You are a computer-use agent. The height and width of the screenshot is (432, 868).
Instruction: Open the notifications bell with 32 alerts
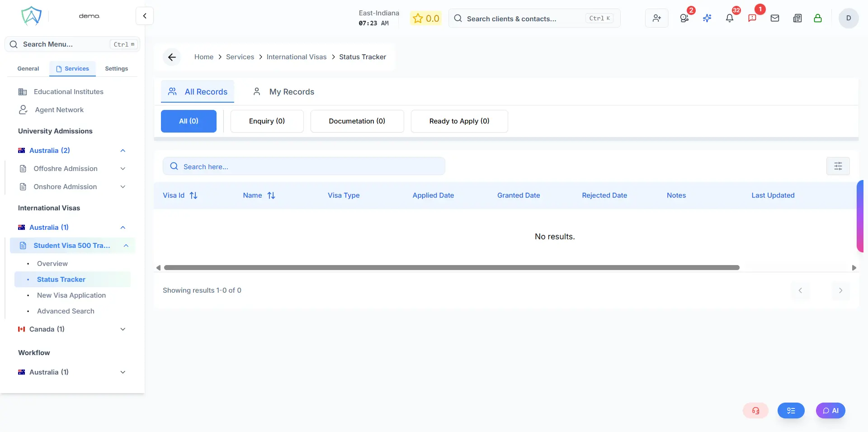pyautogui.click(x=729, y=18)
